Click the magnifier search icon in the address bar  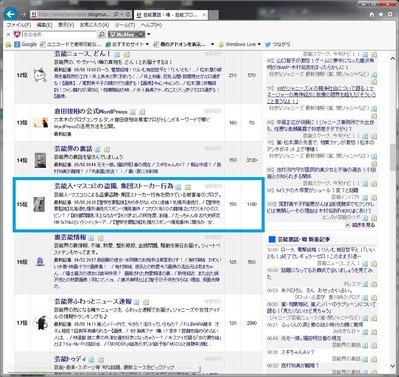116,15
